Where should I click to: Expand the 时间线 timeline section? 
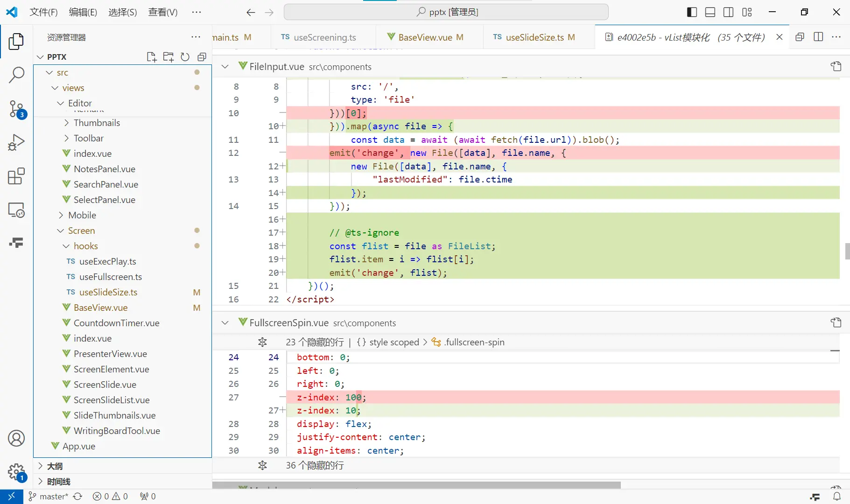coord(123,481)
